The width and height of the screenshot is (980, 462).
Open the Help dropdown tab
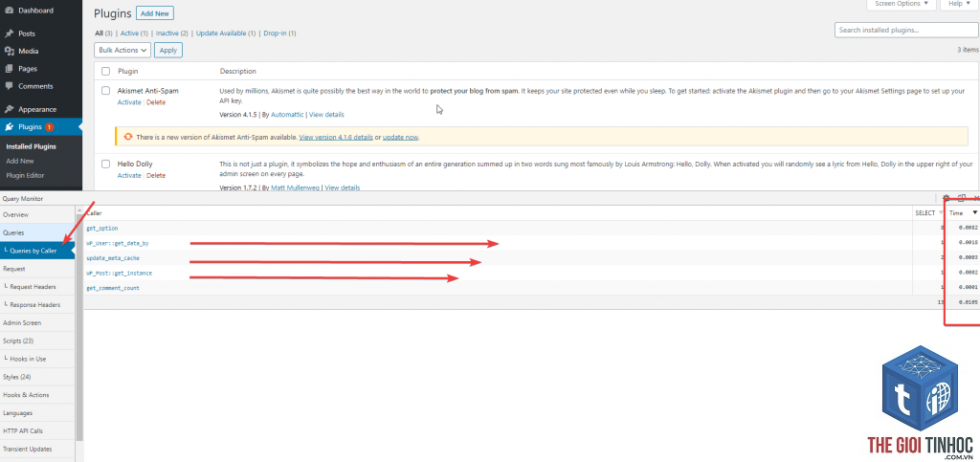click(959, 4)
